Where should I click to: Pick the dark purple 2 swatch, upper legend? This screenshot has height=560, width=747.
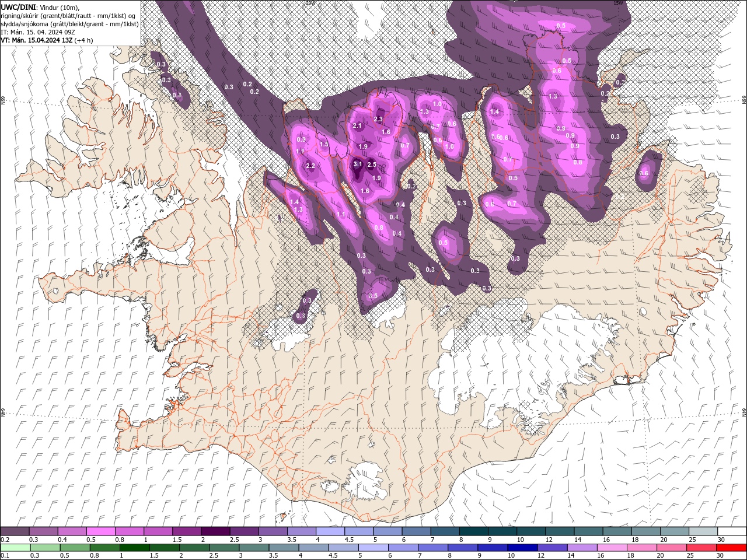pyautogui.click(x=215, y=531)
